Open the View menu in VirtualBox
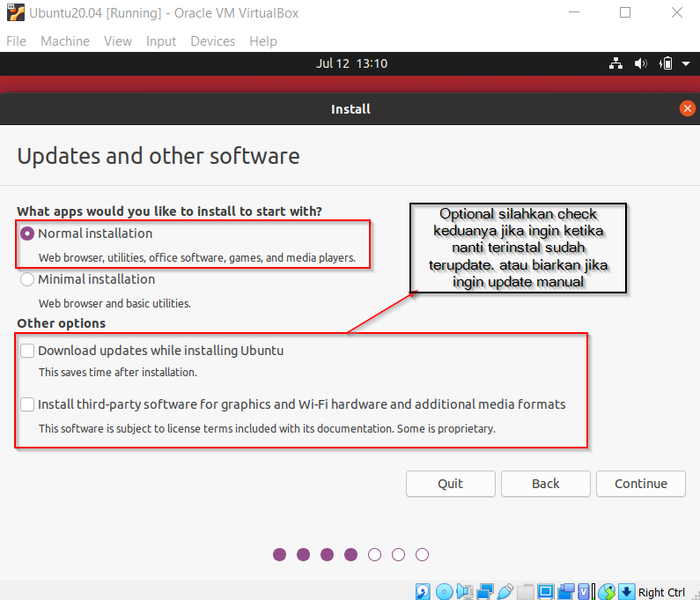 [x=117, y=41]
